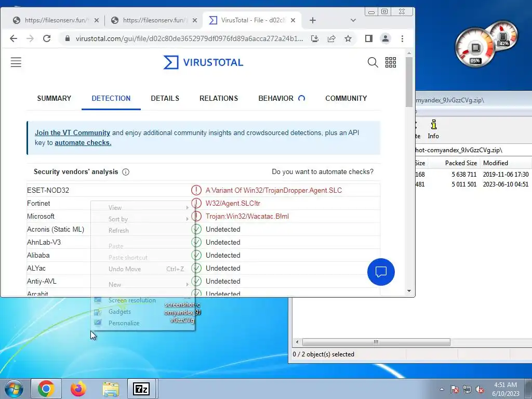The image size is (532, 399).
Task: Open the blue chat bubble button
Action: coord(381,272)
